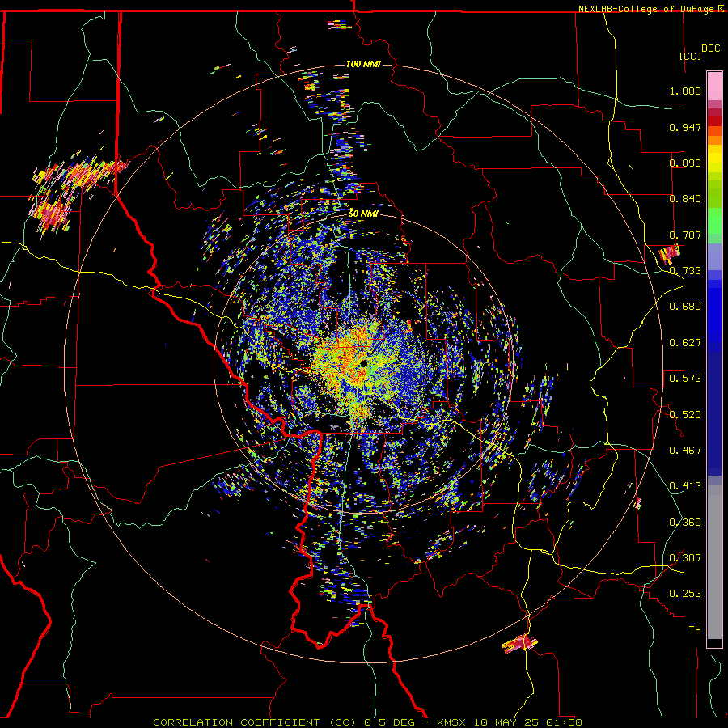Click the 0.893 scale value
Viewport: 728px width, 728px height.
pos(685,163)
